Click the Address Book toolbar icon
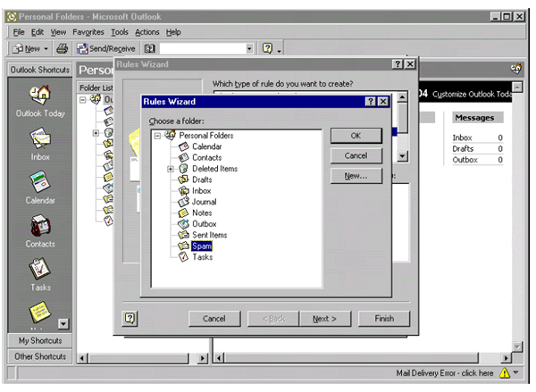 (x=150, y=48)
